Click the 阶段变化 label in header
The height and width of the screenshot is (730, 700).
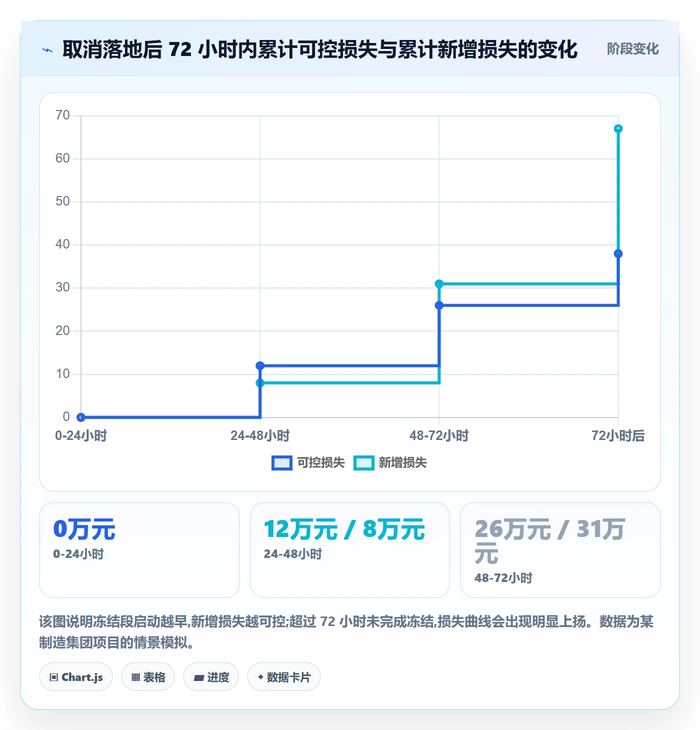click(632, 49)
